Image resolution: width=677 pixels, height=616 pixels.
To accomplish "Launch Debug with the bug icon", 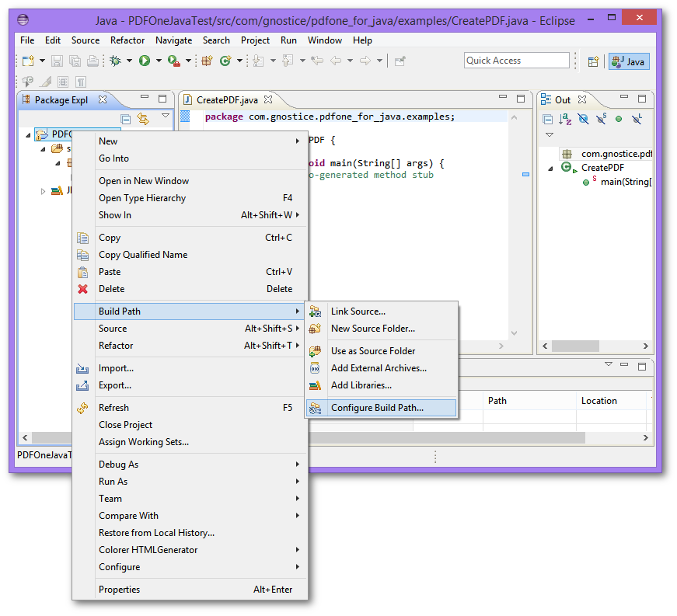I will (x=115, y=61).
